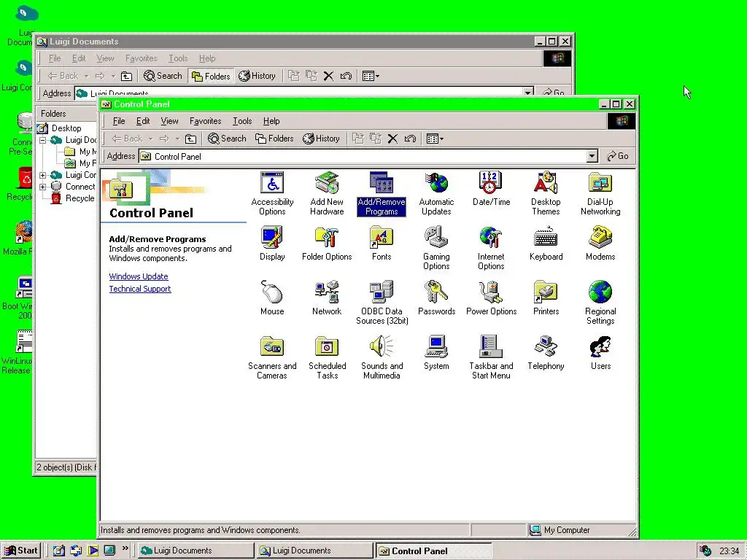The image size is (747, 560).
Task: Open the Users applet
Action: (x=600, y=353)
